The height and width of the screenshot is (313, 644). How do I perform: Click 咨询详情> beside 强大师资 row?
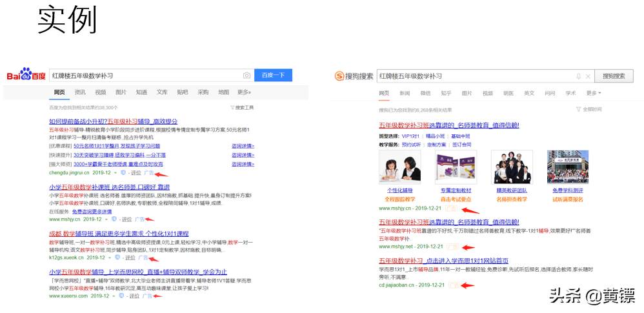pos(243,164)
